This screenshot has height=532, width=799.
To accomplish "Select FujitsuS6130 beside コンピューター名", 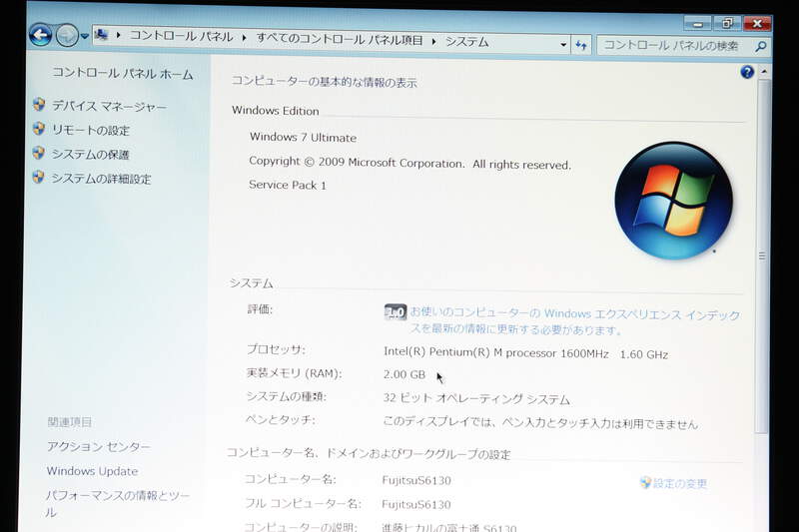I will point(416,480).
